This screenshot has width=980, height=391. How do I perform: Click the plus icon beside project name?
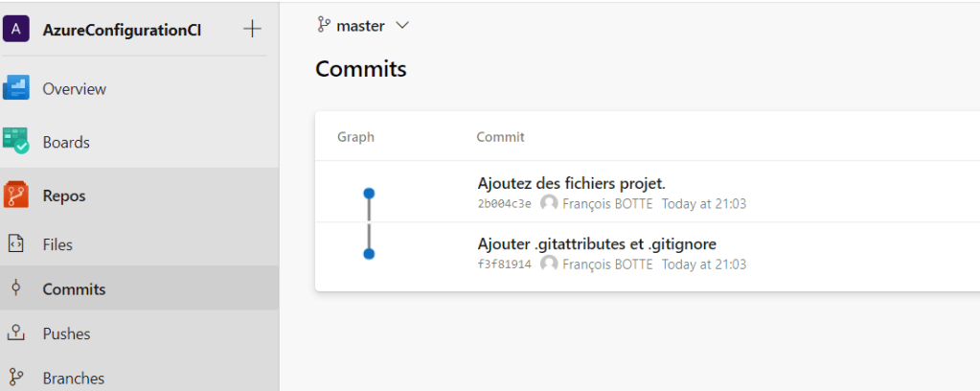click(x=252, y=29)
